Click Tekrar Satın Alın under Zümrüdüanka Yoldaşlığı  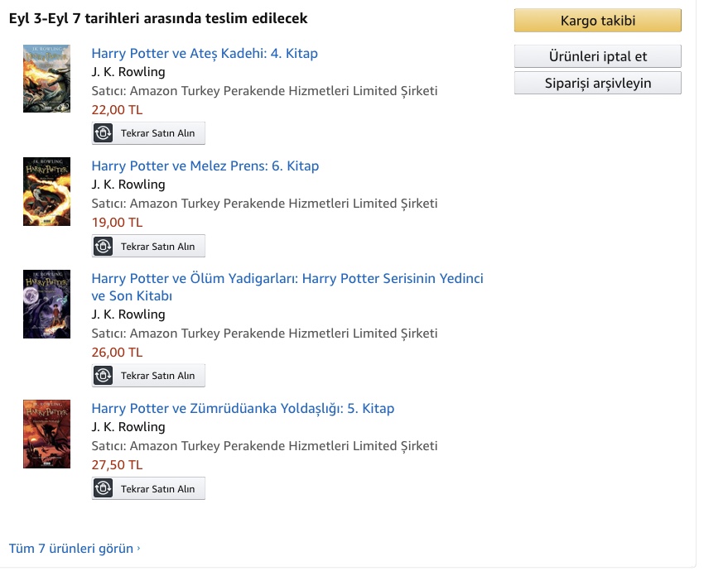point(157,489)
